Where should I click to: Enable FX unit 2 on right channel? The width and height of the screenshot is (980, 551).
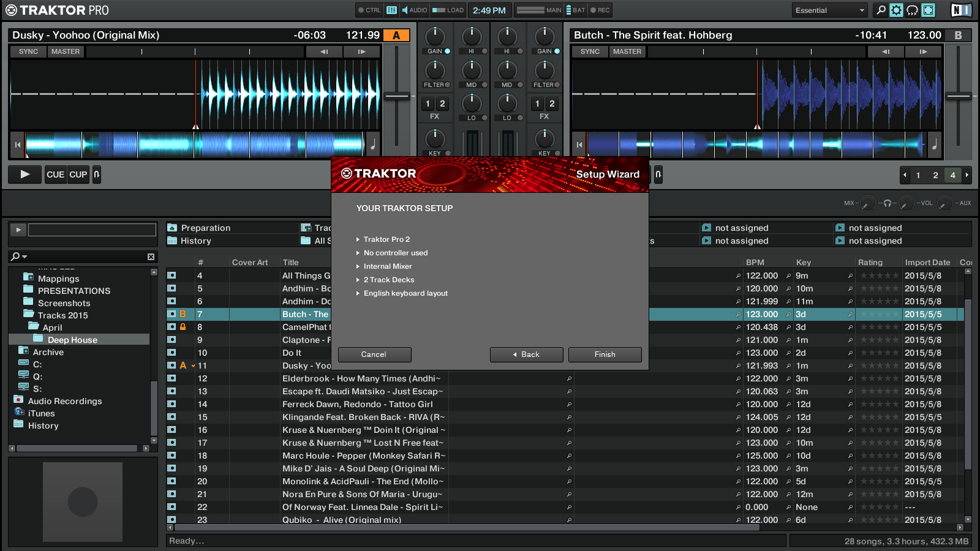(x=552, y=103)
